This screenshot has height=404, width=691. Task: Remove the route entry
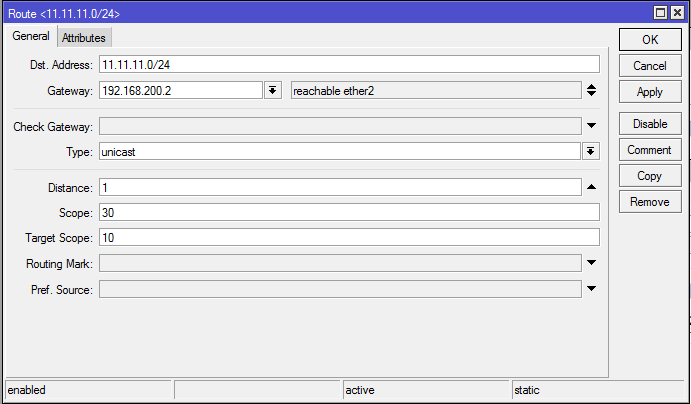point(649,202)
